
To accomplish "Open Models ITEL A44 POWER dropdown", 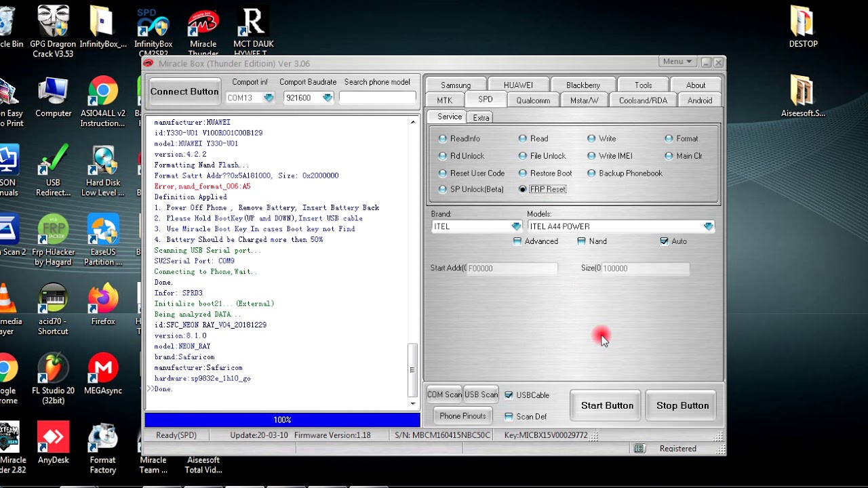I will tap(708, 226).
